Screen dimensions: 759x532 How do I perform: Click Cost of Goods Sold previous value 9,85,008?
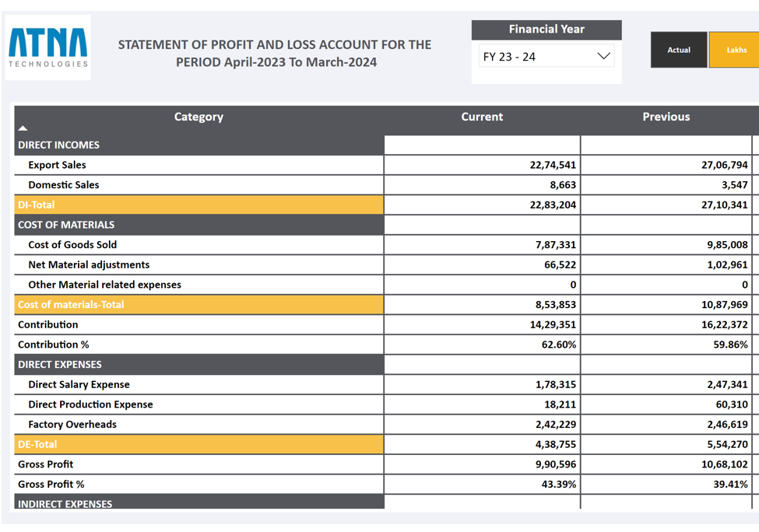[x=728, y=245]
